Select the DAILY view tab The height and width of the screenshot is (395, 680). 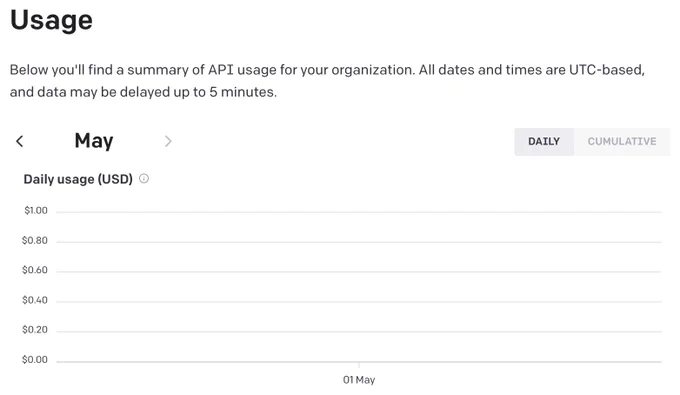click(544, 141)
